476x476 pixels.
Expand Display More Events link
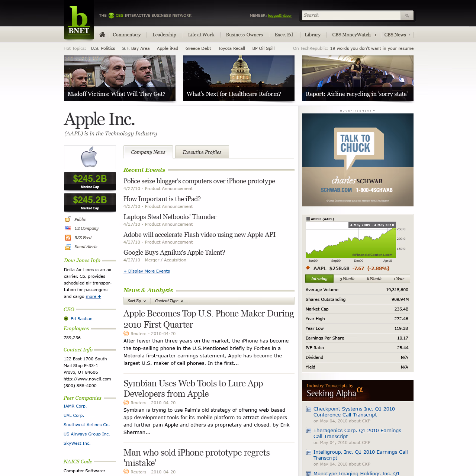(x=147, y=271)
